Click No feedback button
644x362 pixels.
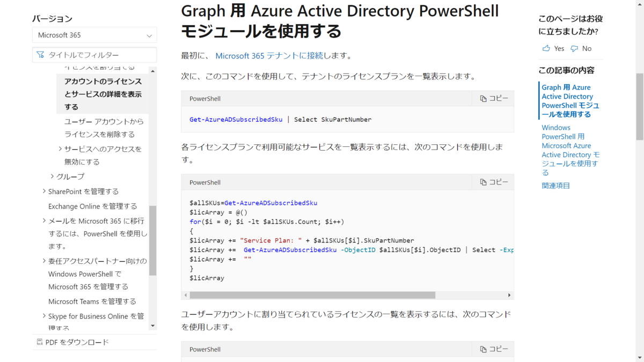(581, 48)
